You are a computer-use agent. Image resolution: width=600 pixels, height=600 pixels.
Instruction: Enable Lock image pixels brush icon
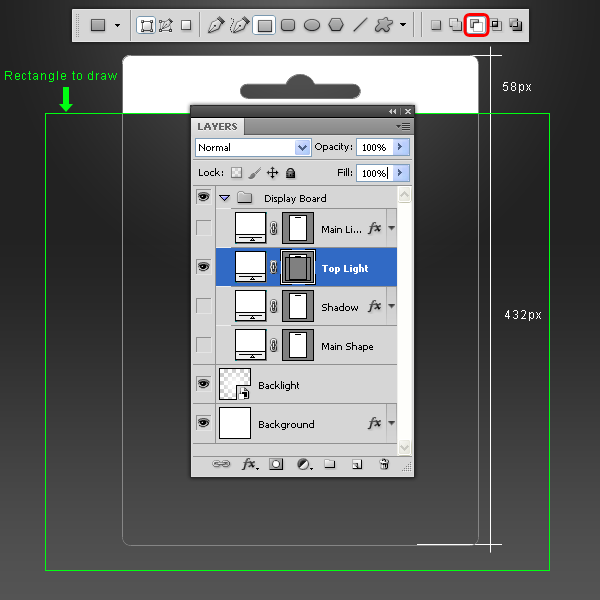(x=254, y=173)
